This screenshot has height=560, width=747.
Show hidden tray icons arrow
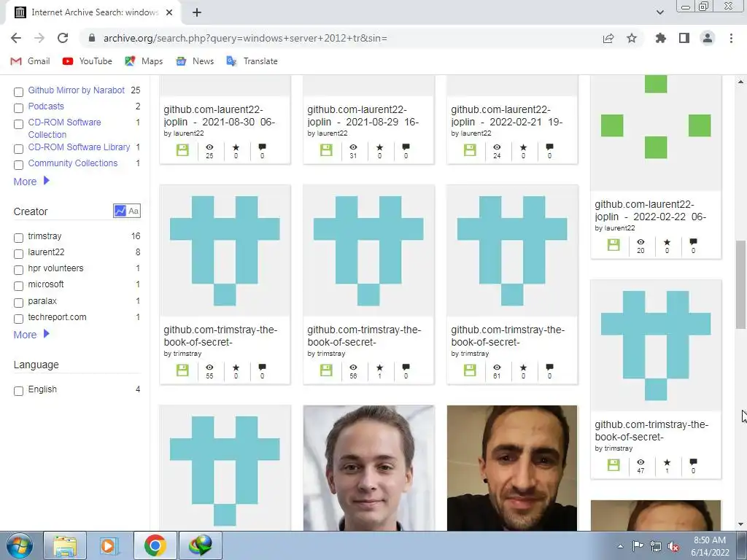[x=620, y=546]
